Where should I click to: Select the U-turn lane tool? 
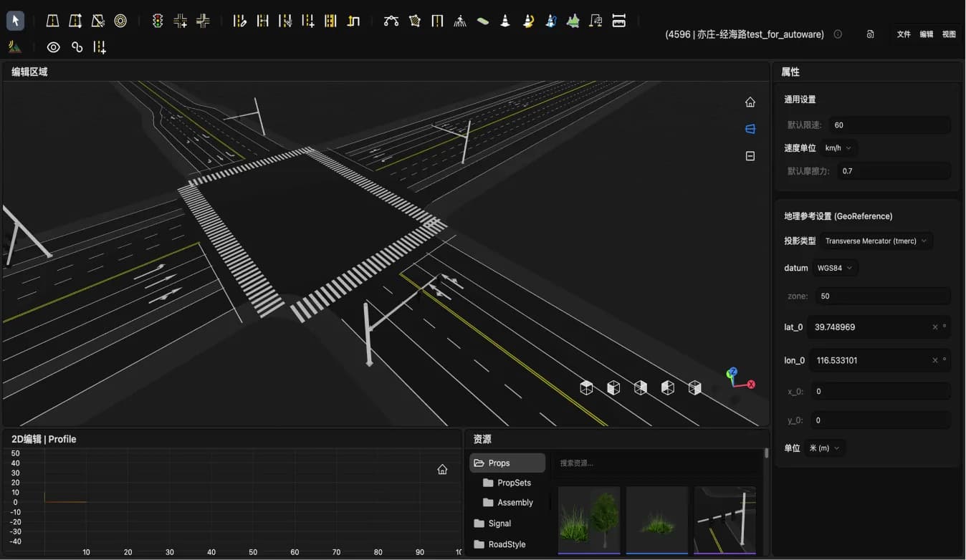coord(353,21)
